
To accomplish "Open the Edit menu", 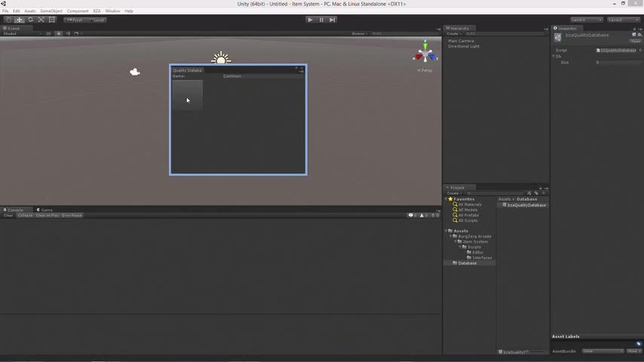I will tap(16, 11).
